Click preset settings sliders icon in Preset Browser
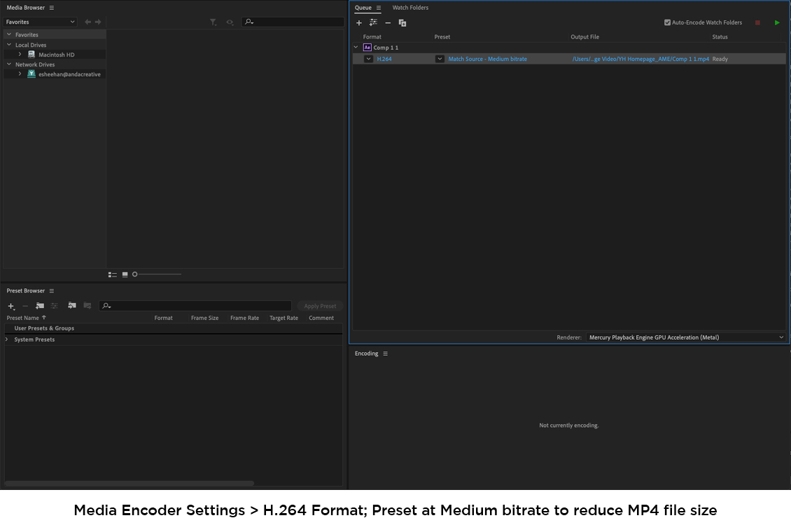 pos(54,306)
